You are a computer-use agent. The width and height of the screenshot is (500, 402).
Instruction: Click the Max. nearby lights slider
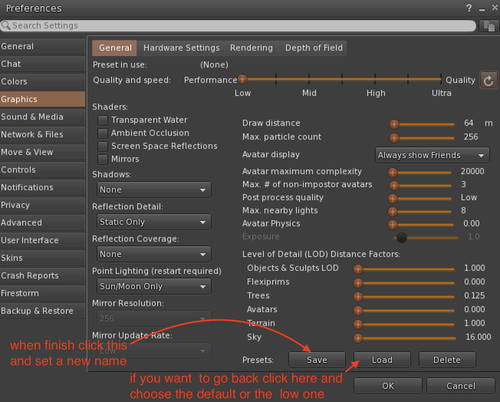click(x=420, y=211)
